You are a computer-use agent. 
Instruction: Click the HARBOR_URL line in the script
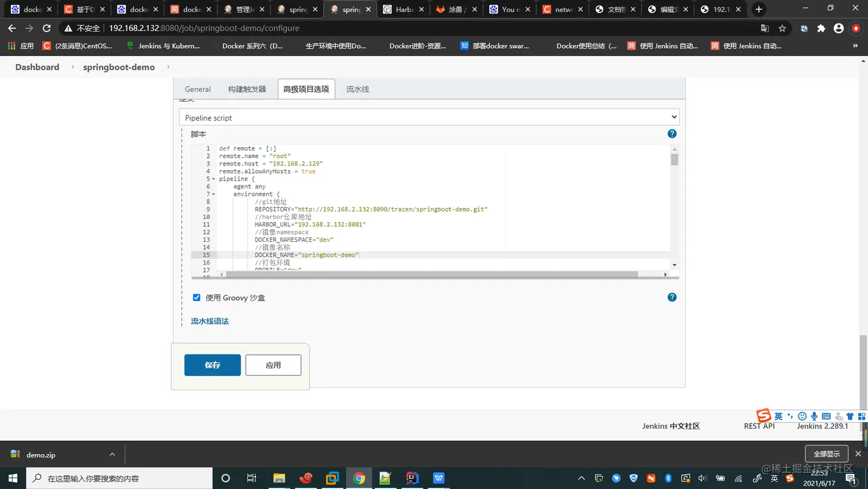310,225
